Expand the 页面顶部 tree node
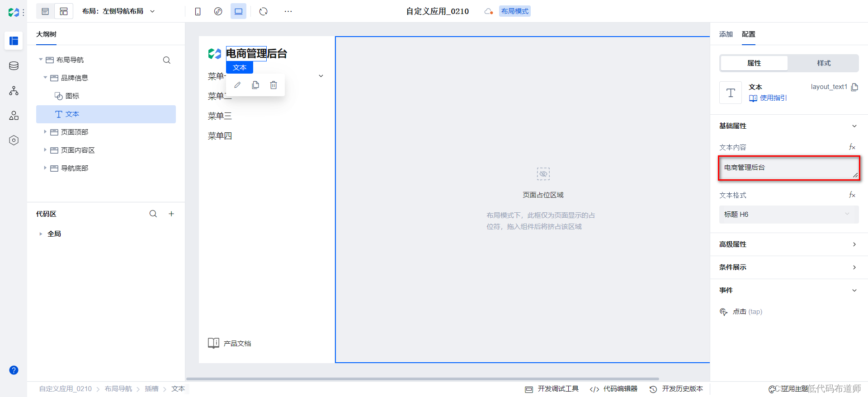 [x=45, y=132]
